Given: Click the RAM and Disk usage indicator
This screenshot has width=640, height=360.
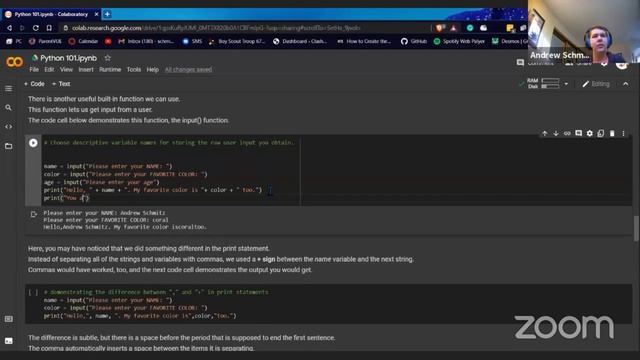Looking at the screenshot, I should pyautogui.click(x=543, y=84).
